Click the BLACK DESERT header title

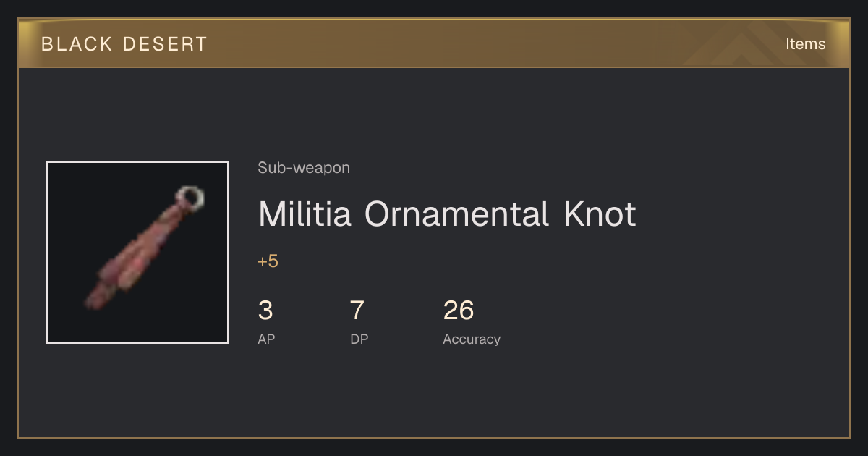coord(124,44)
